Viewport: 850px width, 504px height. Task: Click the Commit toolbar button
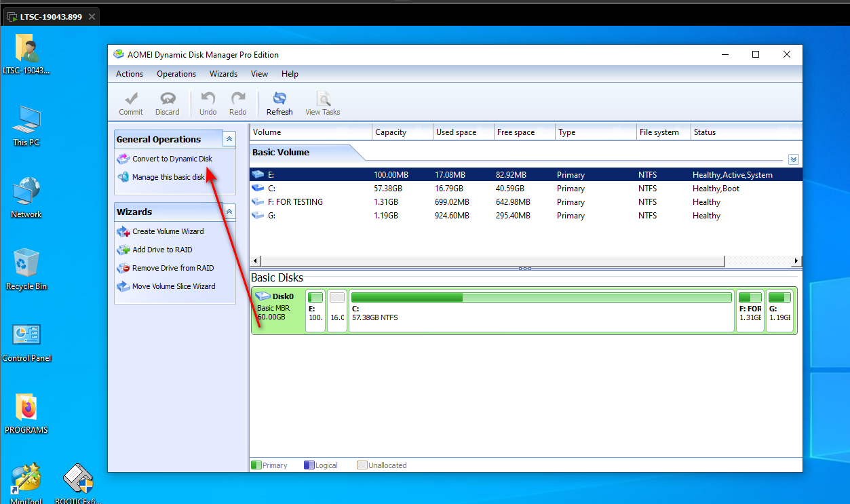point(131,104)
